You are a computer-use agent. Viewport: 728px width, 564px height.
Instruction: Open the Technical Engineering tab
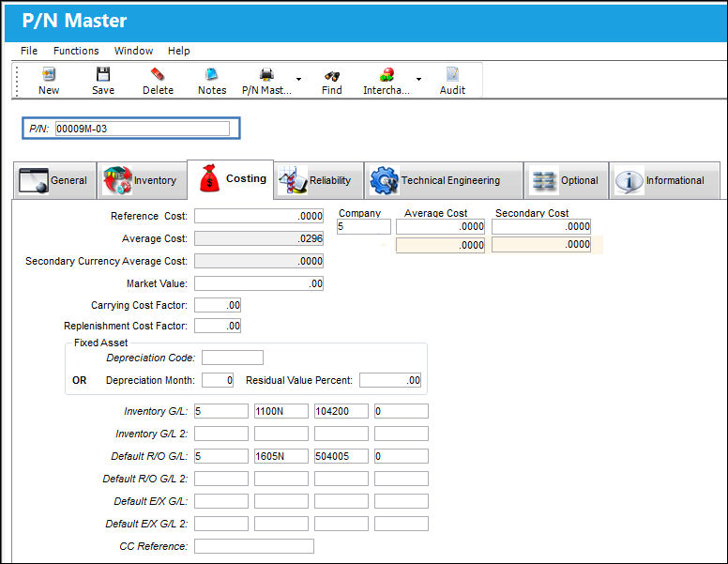(444, 181)
